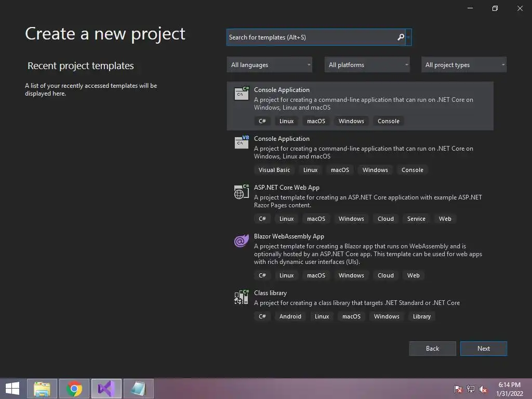This screenshot has height=399, width=532.
Task: Select the ASP.NET Core Web App icon
Action: pos(241,191)
